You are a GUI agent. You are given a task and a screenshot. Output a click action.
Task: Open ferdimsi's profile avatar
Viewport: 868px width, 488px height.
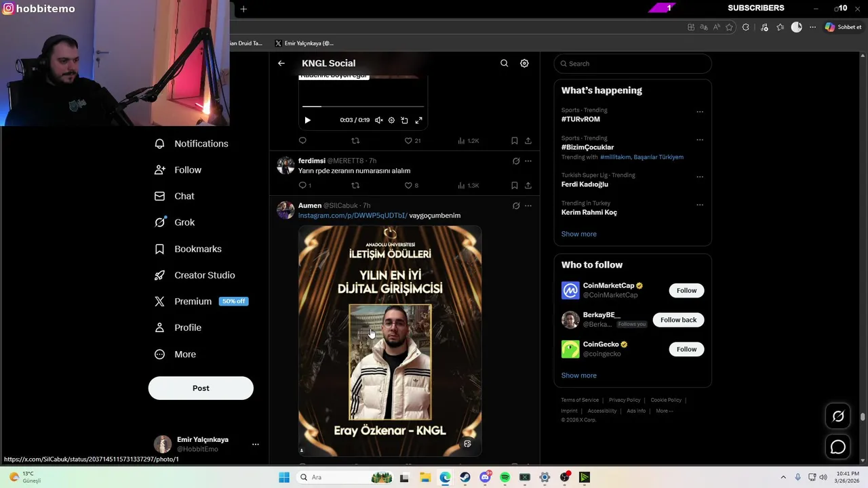(285, 165)
